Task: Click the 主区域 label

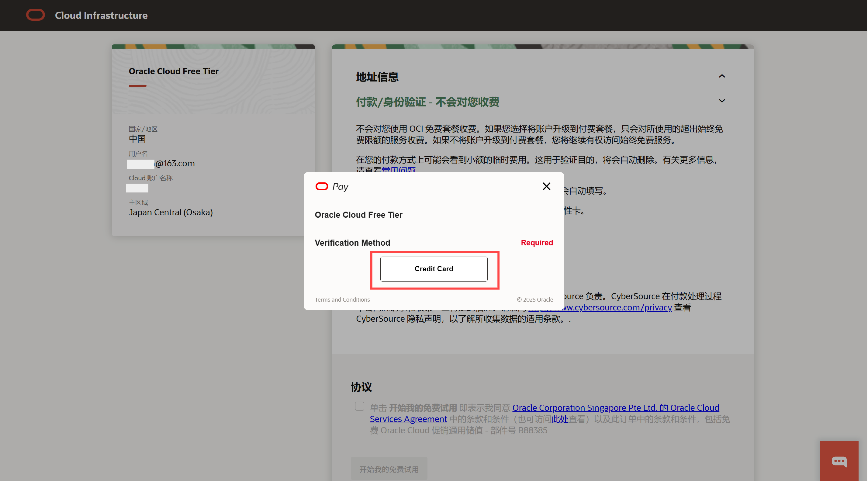Action: pos(138,202)
